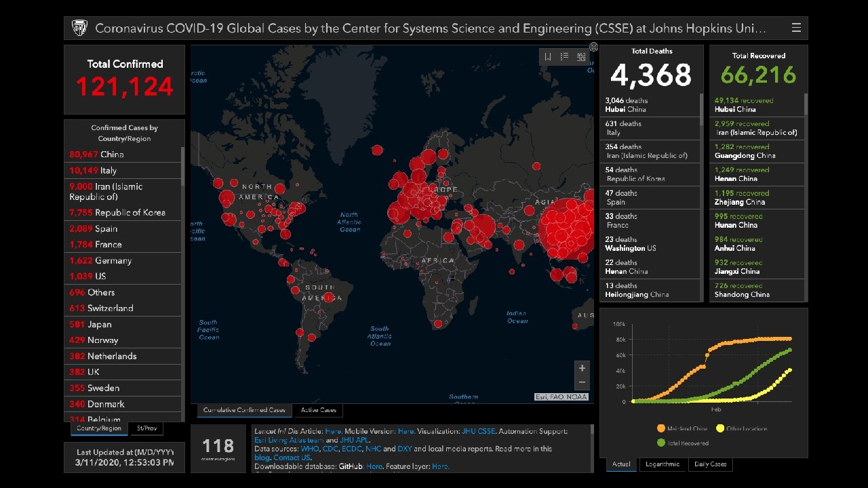Screen dimensions: 868x488
Task: Select '631 deaths Italy' row
Action: 650,128
